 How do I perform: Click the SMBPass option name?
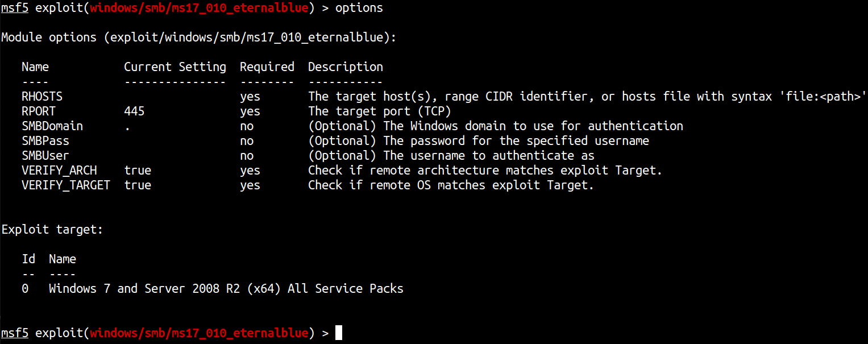click(x=45, y=141)
